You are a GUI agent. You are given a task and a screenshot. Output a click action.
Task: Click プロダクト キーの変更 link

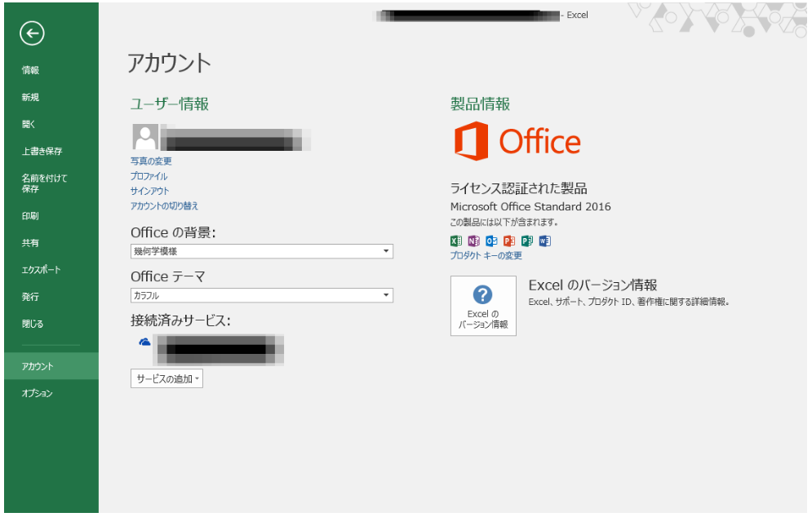coord(486,255)
